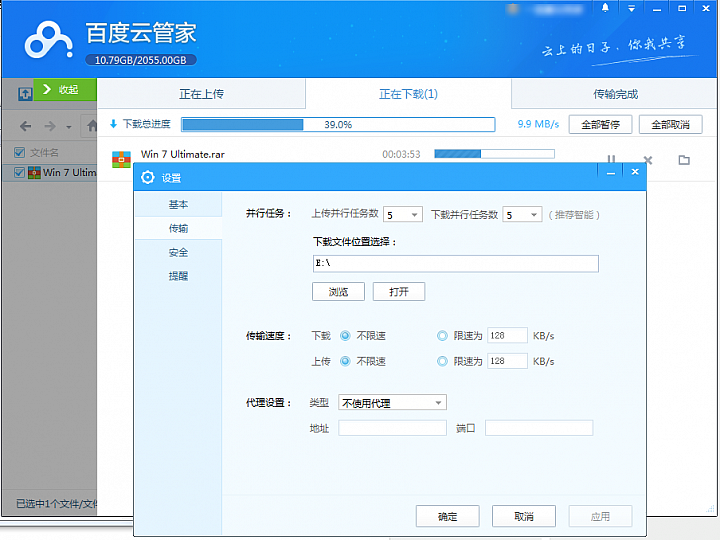Cancel the Win 7 Ultimate.rar download
Viewport: 720px width, 540px height.
(x=647, y=160)
